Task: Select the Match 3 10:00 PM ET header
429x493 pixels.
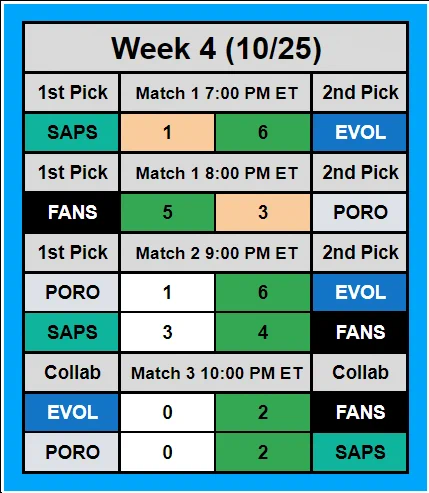Action: (216, 373)
